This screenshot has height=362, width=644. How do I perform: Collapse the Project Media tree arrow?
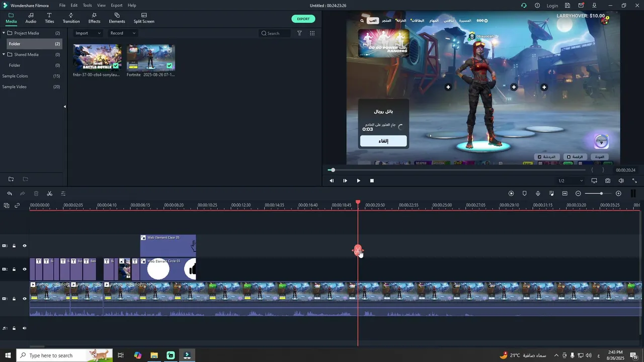click(4, 33)
